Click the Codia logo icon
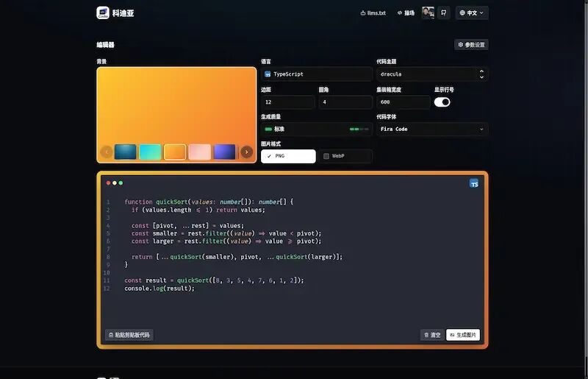The height and width of the screenshot is (379, 588). coord(103,13)
